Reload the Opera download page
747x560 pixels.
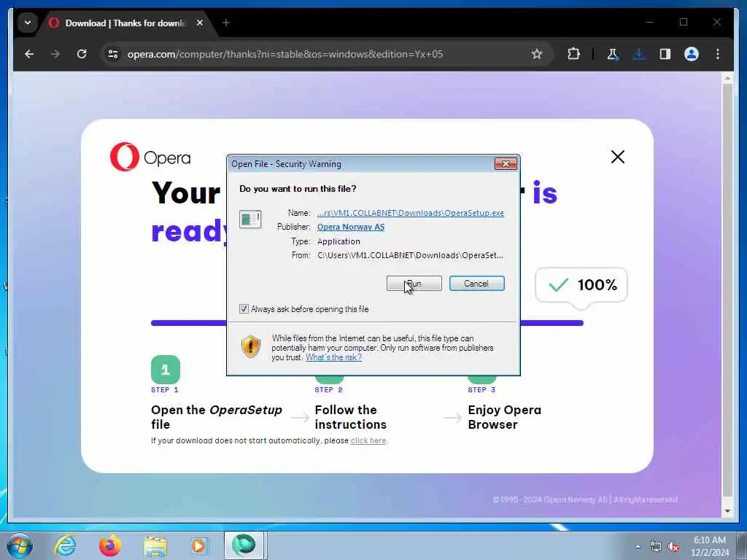[82, 54]
